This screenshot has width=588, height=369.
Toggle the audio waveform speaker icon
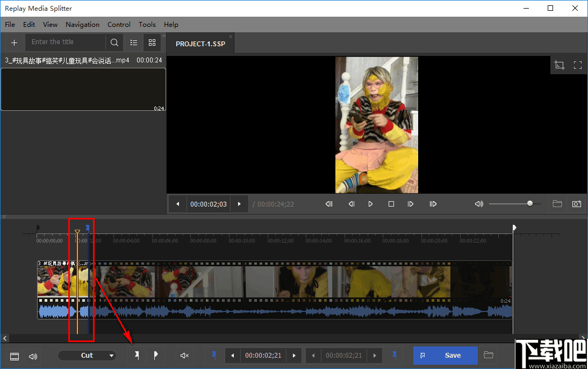point(32,356)
